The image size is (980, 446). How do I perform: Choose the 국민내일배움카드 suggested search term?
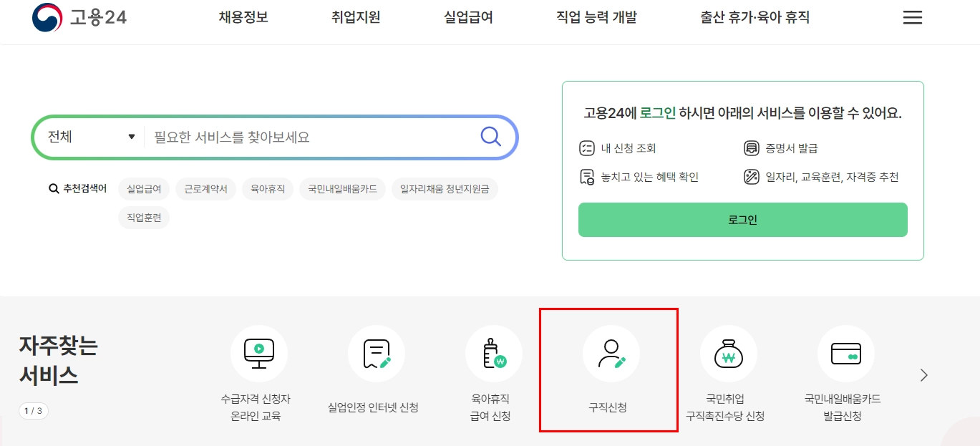342,188
